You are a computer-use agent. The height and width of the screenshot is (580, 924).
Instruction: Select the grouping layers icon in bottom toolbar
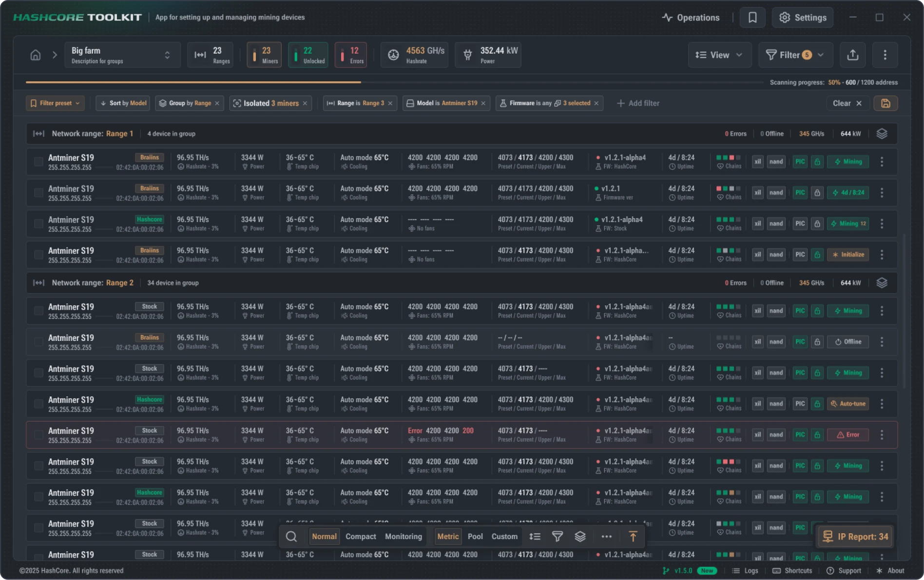(580, 536)
